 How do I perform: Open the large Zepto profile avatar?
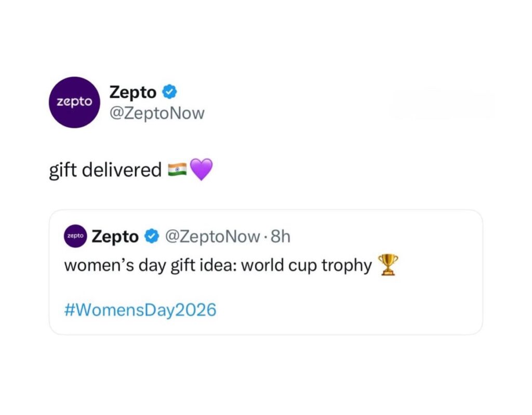(74, 102)
